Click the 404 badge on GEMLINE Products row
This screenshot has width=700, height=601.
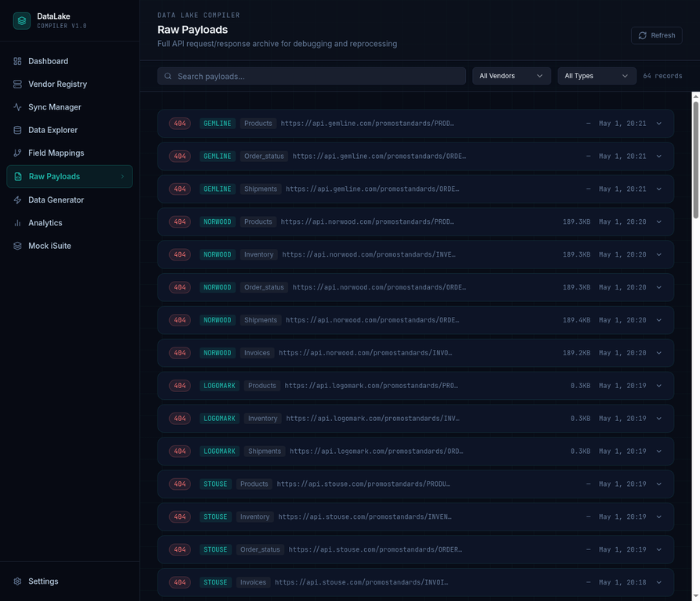pyautogui.click(x=180, y=124)
